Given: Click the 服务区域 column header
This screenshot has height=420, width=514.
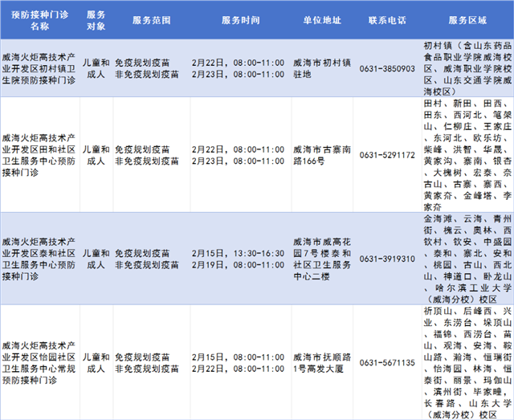Looking at the screenshot, I should (466, 20).
